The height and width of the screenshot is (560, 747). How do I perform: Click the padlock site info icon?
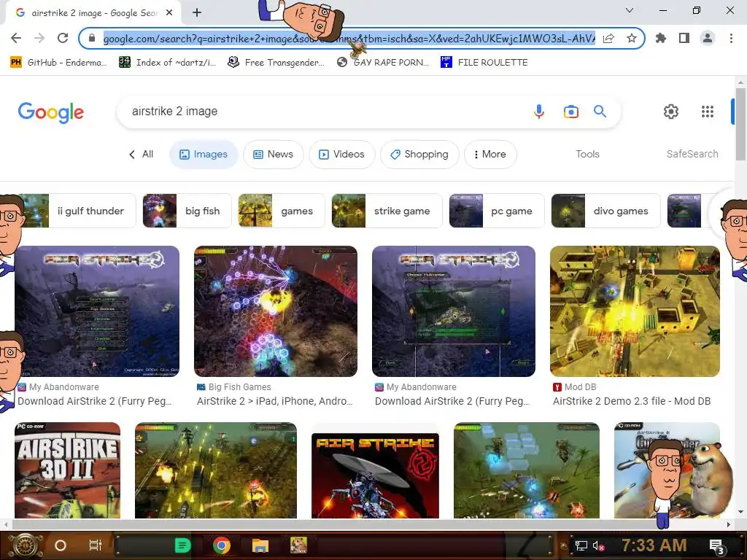click(92, 38)
